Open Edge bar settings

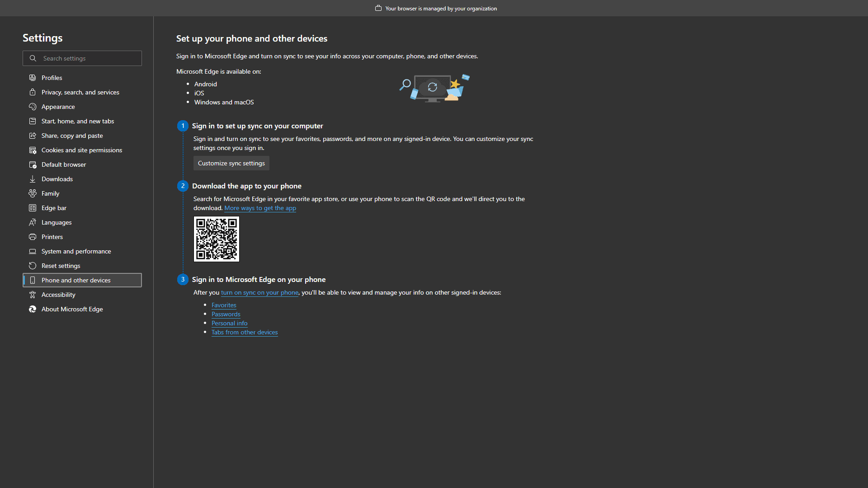tap(82, 208)
